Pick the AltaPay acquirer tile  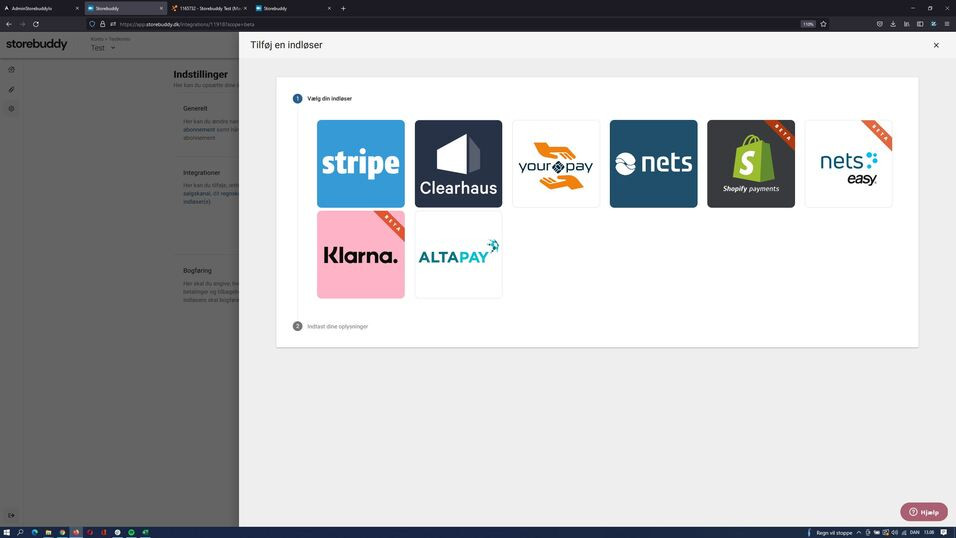pyautogui.click(x=458, y=254)
